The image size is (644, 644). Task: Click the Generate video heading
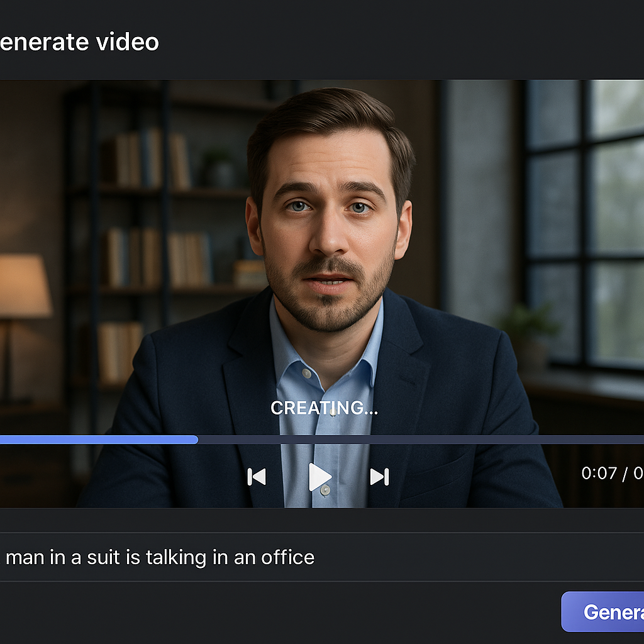(79, 42)
